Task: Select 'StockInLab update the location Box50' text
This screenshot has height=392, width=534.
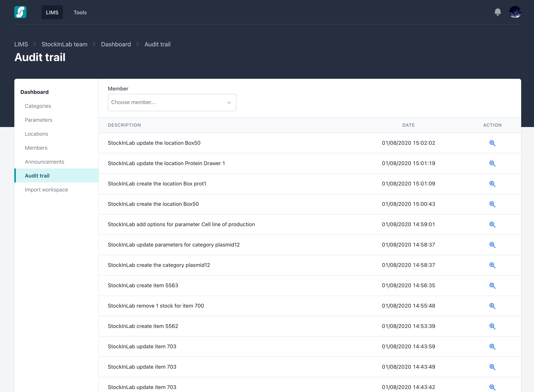Action: 154,143
